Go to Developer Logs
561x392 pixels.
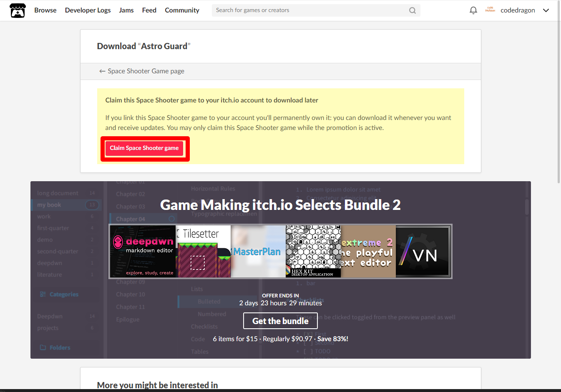click(x=88, y=10)
